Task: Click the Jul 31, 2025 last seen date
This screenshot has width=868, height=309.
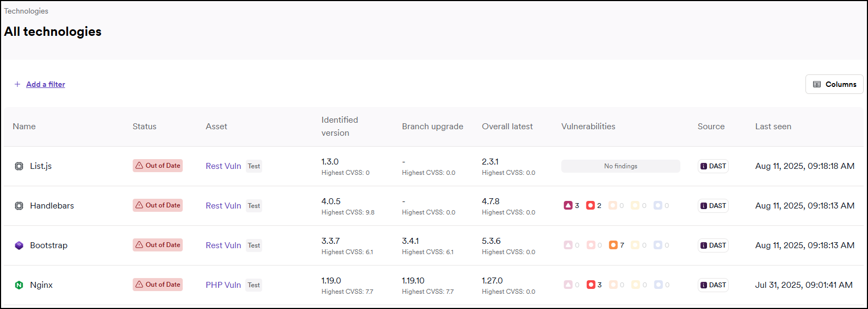Action: click(x=804, y=285)
